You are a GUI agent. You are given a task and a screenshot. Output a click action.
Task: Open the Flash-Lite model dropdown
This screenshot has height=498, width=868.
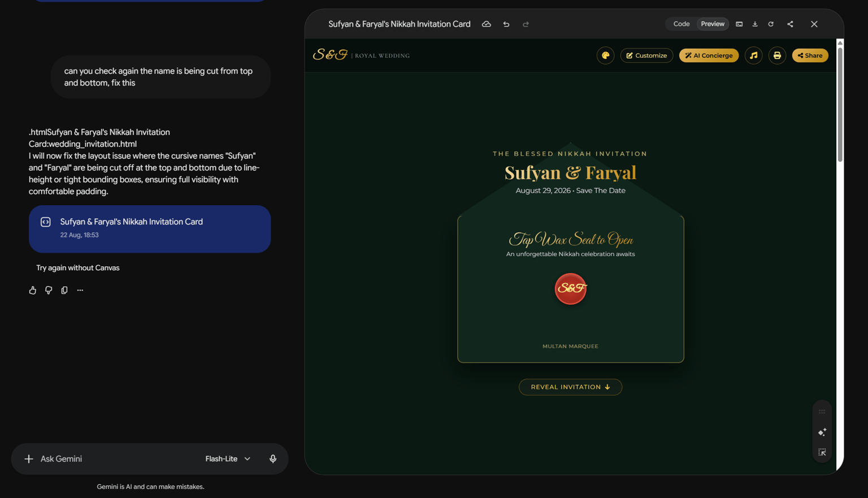pos(228,459)
